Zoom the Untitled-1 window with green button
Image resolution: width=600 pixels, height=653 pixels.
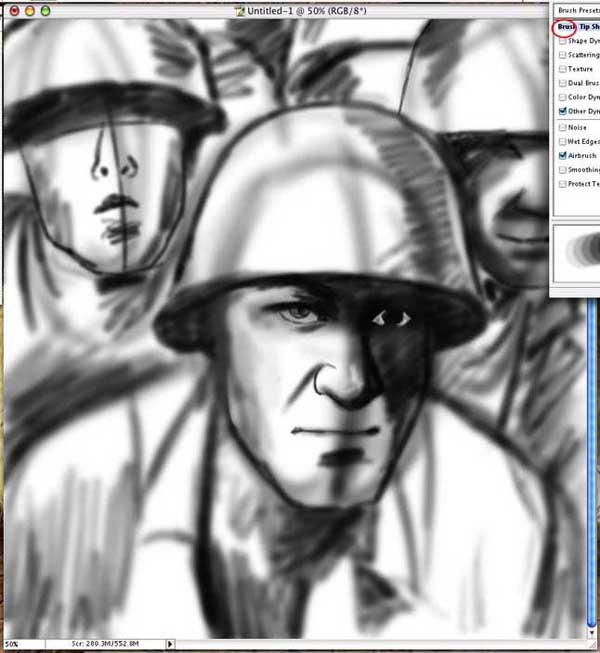click(45, 11)
